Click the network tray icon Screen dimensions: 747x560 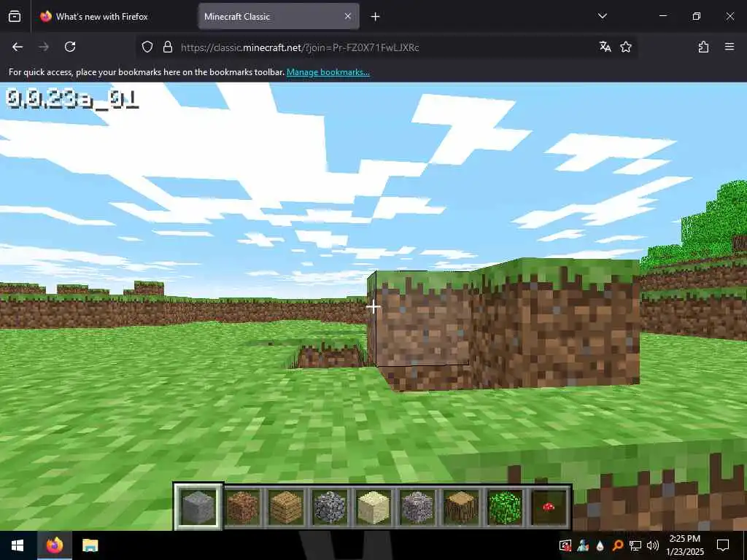[x=635, y=545]
